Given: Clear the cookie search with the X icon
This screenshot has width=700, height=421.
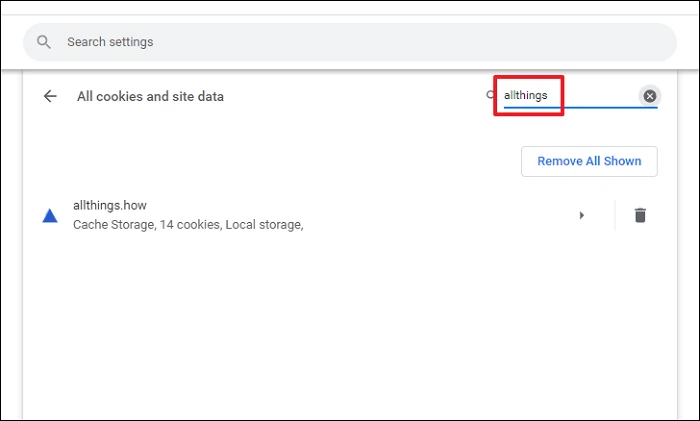Looking at the screenshot, I should pyautogui.click(x=650, y=96).
